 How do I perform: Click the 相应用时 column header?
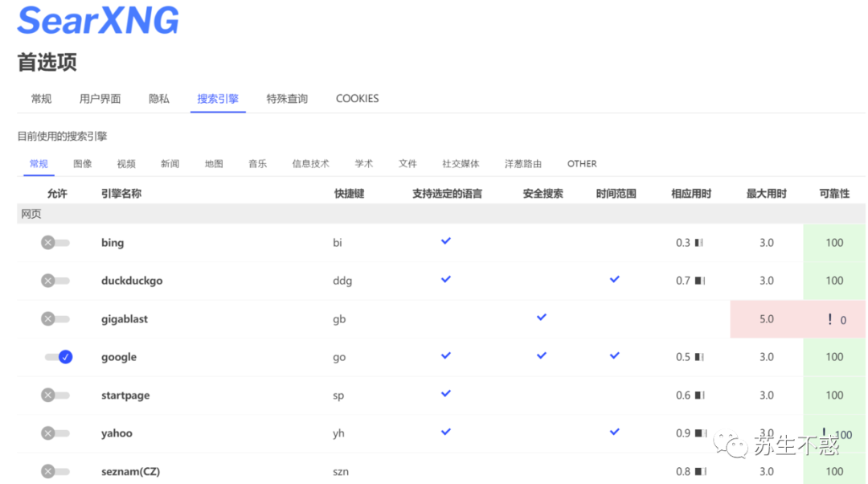coord(691,194)
